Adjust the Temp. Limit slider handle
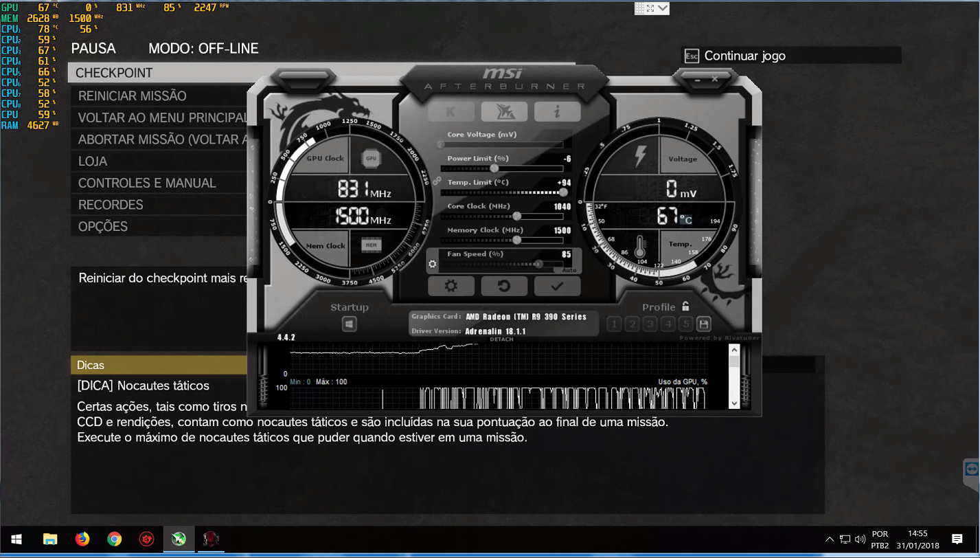This screenshot has height=558, width=980. (x=563, y=192)
